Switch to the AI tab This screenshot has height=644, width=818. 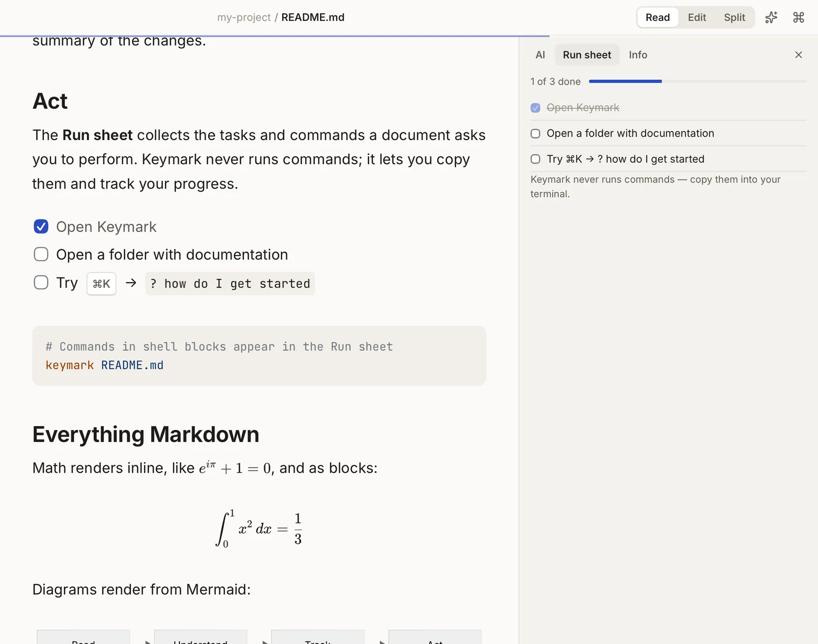coord(540,55)
